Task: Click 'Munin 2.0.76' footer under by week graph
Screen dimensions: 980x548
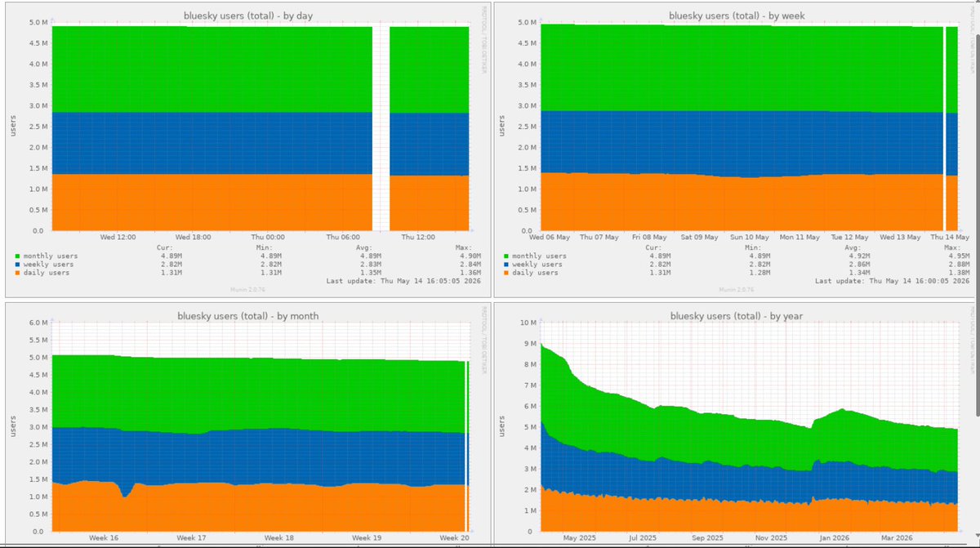Action: tap(737, 289)
